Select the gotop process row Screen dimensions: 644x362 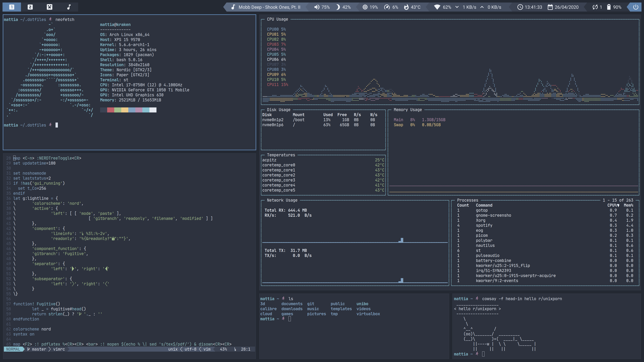pos(545,210)
